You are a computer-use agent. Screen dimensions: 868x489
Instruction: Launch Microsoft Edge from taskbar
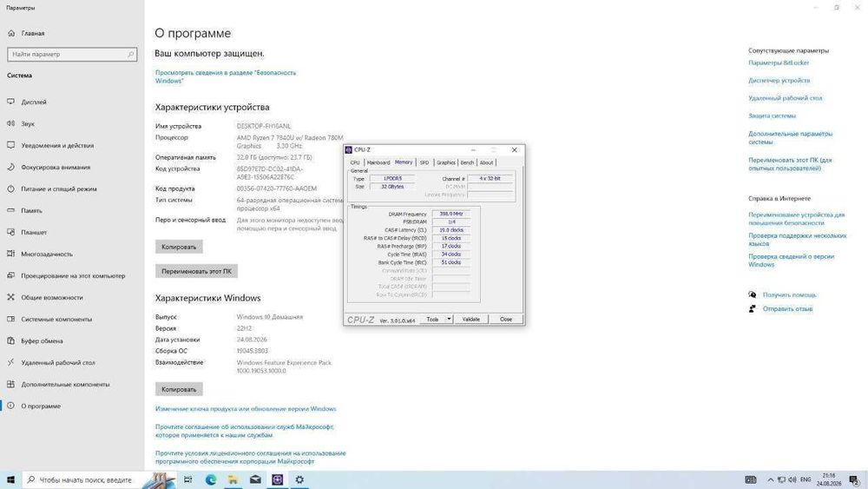(x=210, y=479)
